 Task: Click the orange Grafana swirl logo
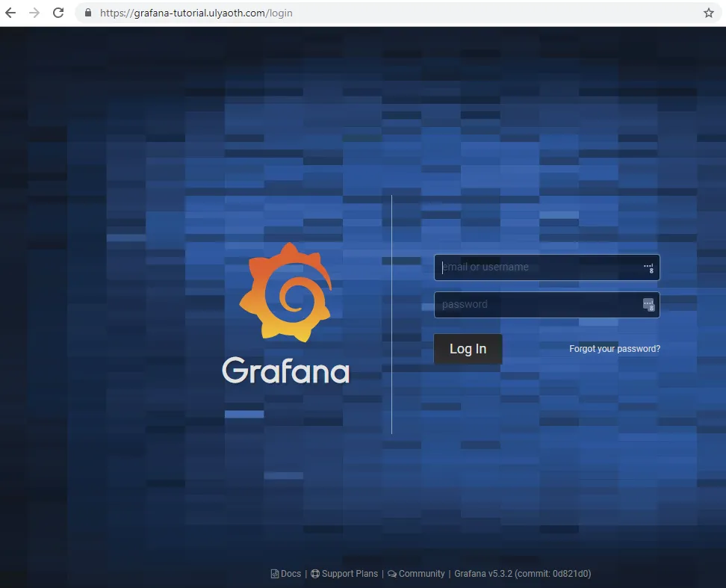click(285, 291)
